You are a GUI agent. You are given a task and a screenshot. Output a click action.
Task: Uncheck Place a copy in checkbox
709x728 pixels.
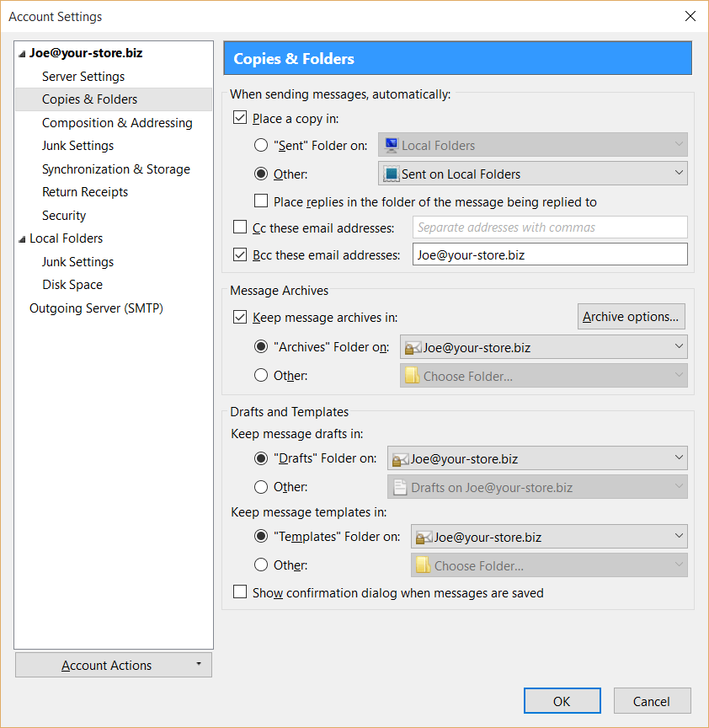pos(240,119)
